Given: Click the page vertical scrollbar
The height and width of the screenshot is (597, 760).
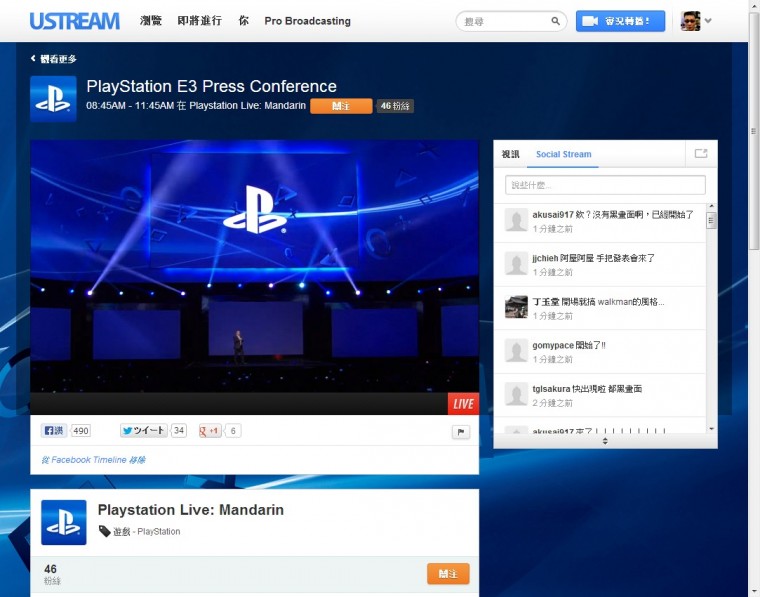Looking at the screenshot, I should coord(754,131).
